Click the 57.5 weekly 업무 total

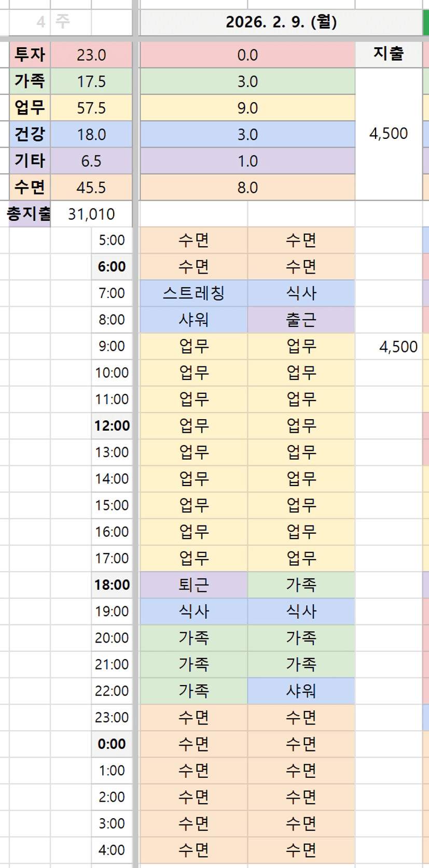(x=91, y=108)
